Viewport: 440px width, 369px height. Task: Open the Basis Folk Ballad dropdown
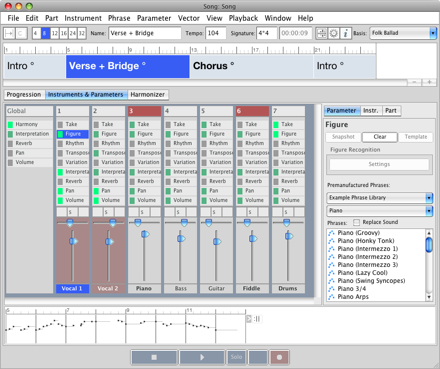tap(403, 33)
